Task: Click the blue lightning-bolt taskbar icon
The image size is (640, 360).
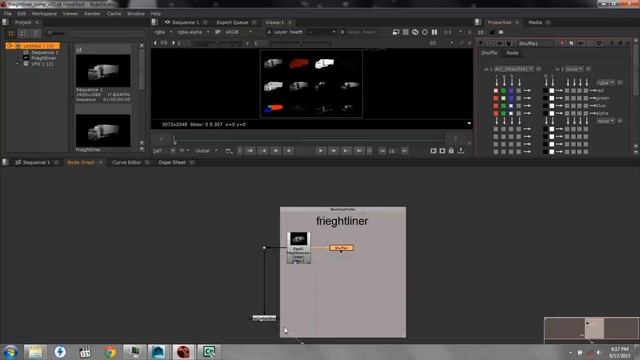Action: 60,352
